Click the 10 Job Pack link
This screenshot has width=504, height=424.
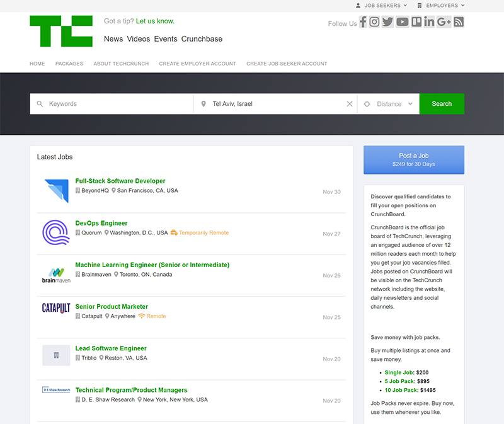tap(401, 390)
